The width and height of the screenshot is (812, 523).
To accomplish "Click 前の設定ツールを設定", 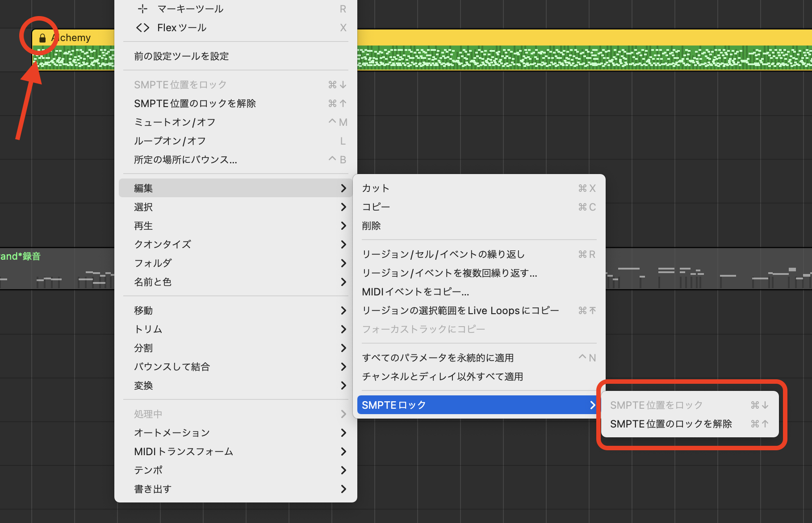I will (181, 56).
